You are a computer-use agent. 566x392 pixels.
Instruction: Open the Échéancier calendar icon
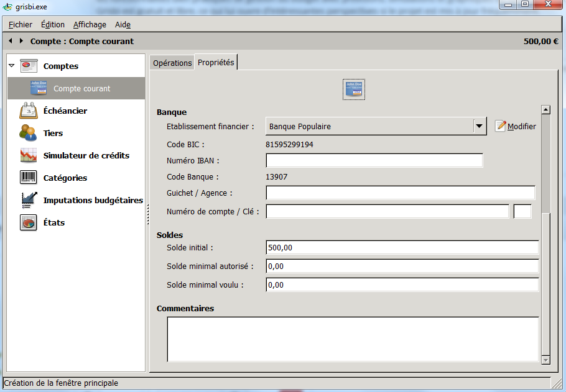pyautogui.click(x=29, y=111)
